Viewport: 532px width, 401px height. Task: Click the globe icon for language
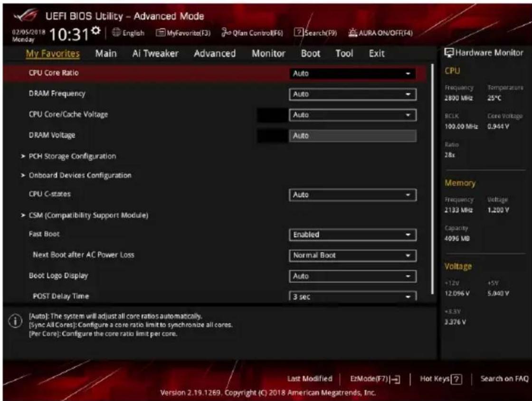[x=116, y=33]
